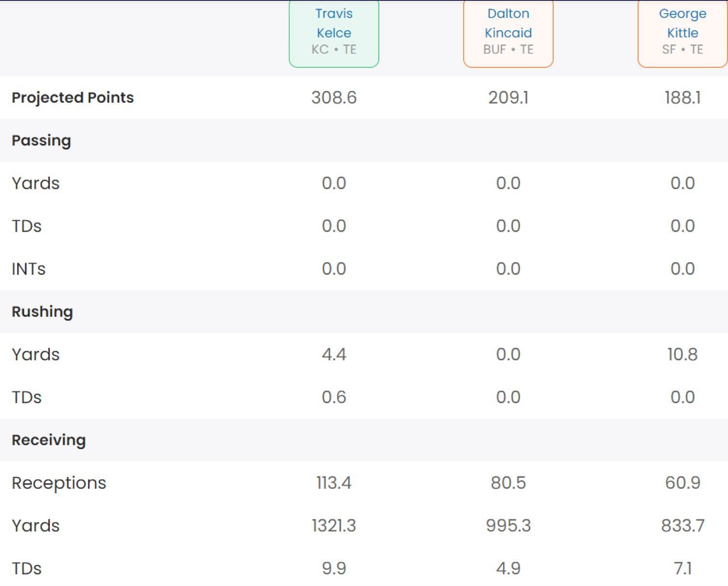Select Kittle's 60.9 receptions value

(x=682, y=483)
